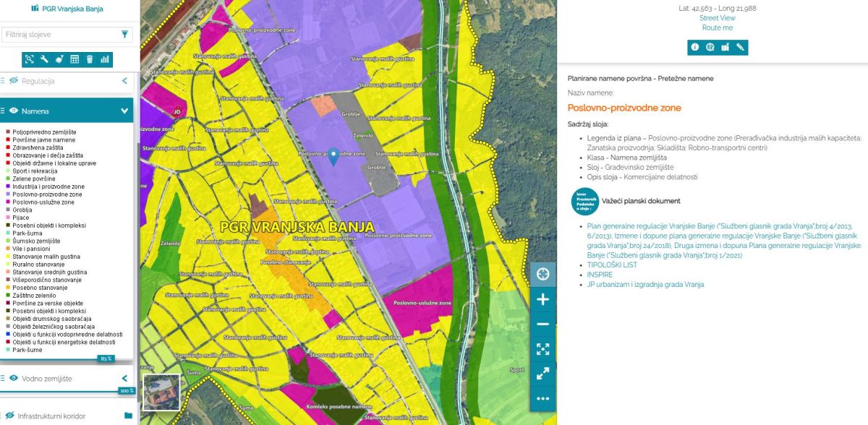The height and width of the screenshot is (425, 868).
Task: Click the trash bin icon in layer toolbar
Action: 90,59
